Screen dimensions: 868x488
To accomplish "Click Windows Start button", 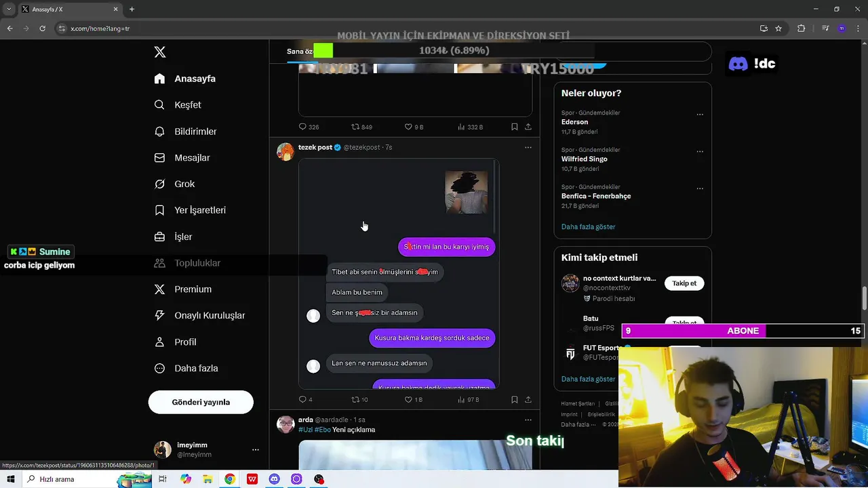I will (11, 479).
